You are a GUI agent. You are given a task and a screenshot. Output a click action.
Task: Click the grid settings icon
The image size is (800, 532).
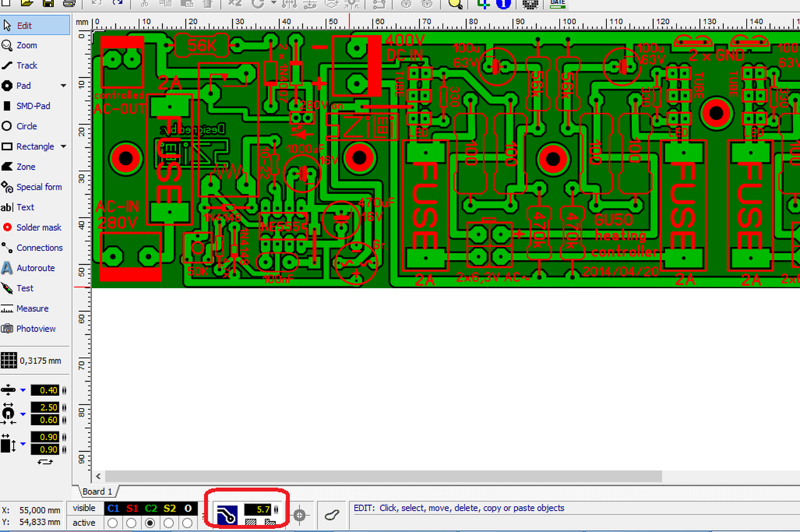[x=8, y=361]
